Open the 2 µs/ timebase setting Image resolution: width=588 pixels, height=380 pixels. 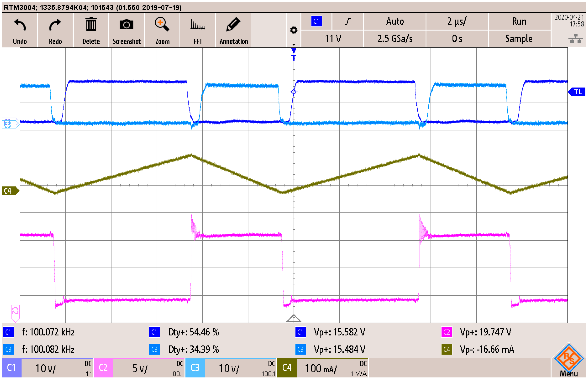[x=457, y=22]
